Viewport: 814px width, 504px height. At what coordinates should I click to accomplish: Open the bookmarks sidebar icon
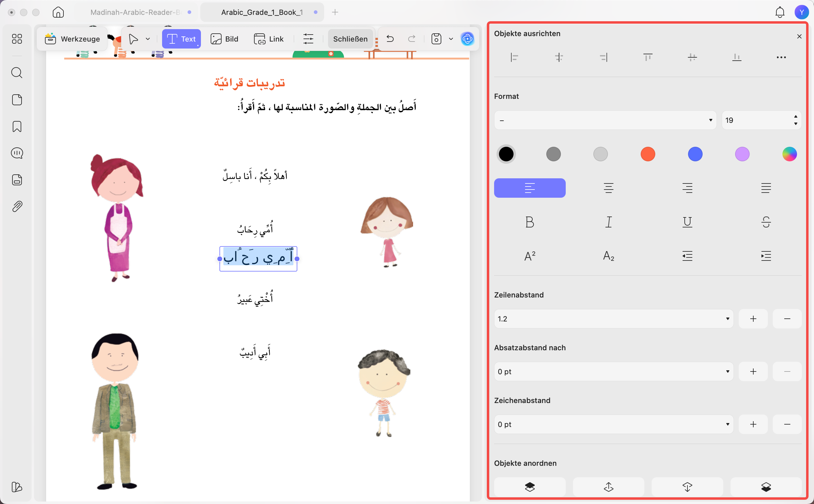[x=17, y=127]
